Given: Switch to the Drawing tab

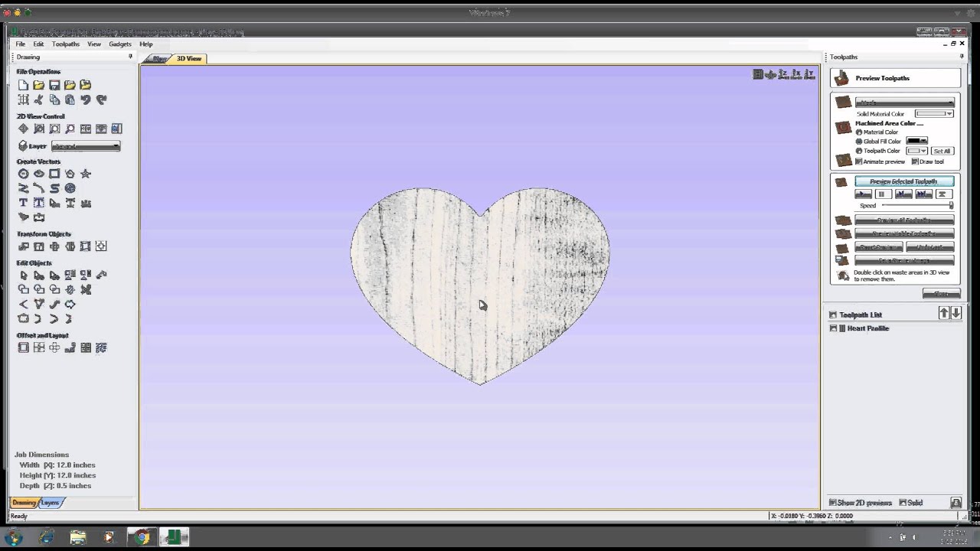Looking at the screenshot, I should pyautogui.click(x=24, y=503).
